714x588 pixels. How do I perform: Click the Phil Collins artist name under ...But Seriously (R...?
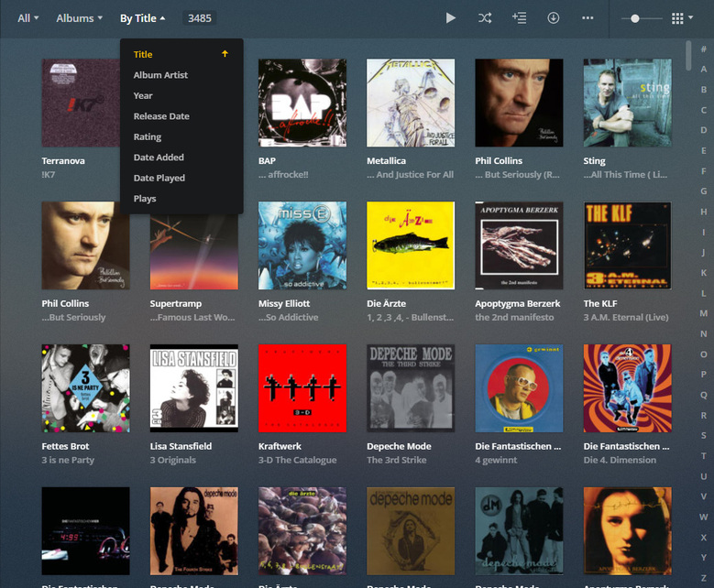pos(499,160)
